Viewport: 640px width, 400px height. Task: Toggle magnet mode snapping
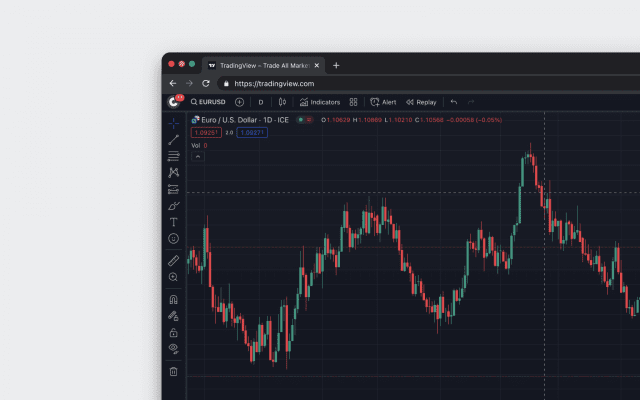click(x=173, y=298)
